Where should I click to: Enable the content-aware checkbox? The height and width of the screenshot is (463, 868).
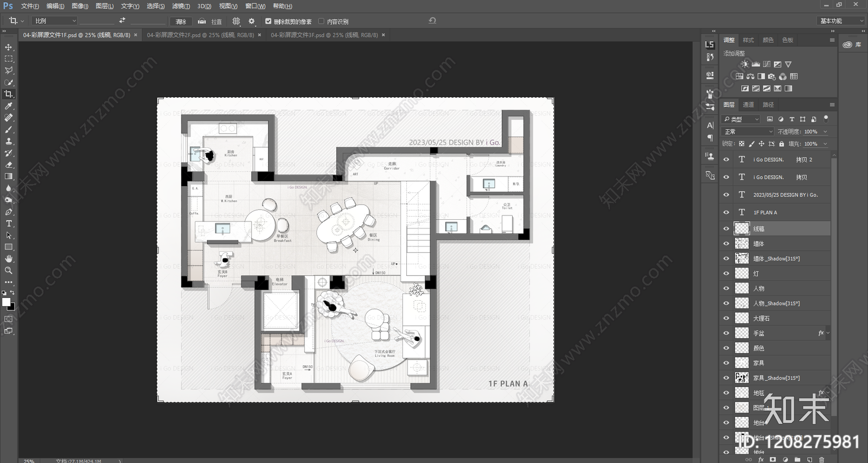click(x=321, y=21)
